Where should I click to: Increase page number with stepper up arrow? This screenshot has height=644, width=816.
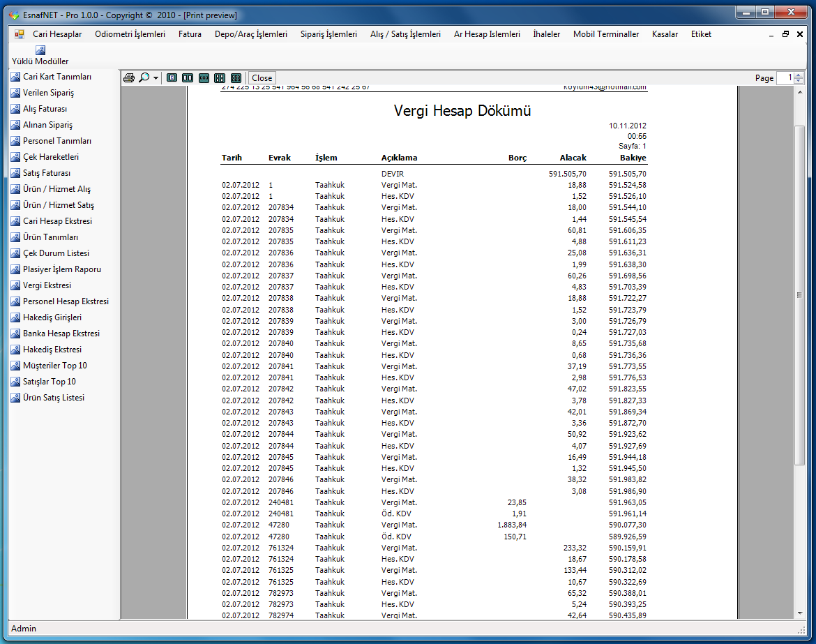point(799,75)
